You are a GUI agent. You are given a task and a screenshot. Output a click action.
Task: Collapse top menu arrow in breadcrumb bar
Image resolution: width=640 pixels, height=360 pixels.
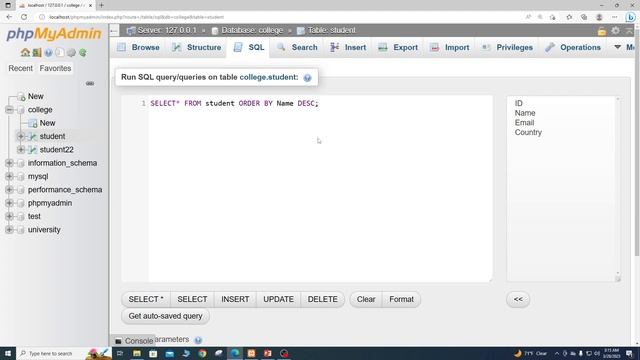(629, 31)
